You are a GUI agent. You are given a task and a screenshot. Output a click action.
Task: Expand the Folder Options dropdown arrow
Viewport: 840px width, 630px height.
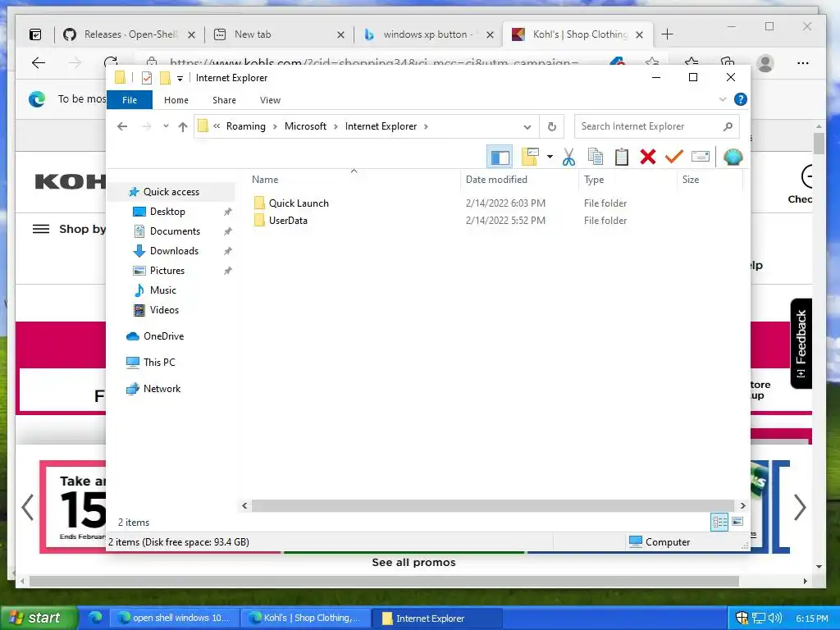tap(550, 157)
